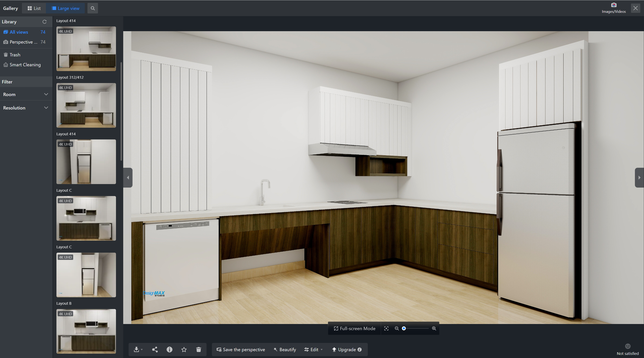Select the Layout 312/412 thumbnail

pos(86,105)
